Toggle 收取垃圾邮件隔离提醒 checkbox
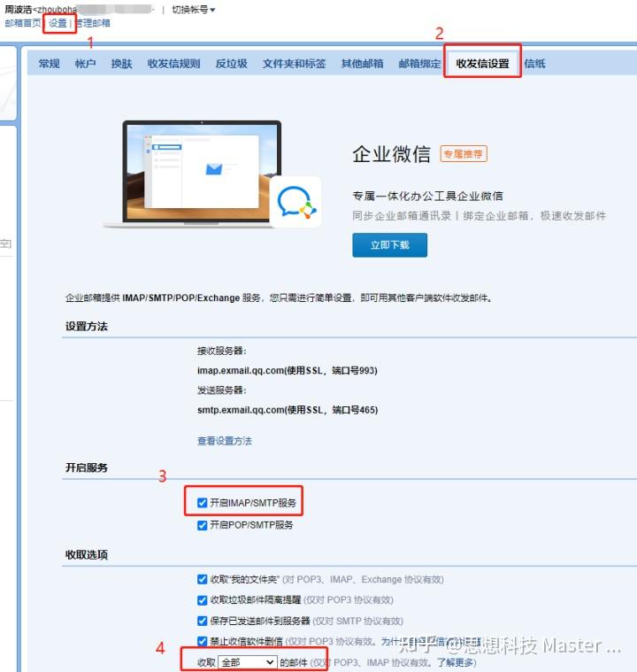 203,600
